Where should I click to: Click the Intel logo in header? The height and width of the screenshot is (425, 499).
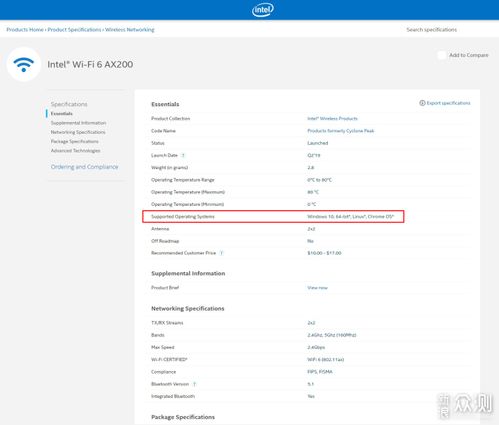tap(263, 10)
